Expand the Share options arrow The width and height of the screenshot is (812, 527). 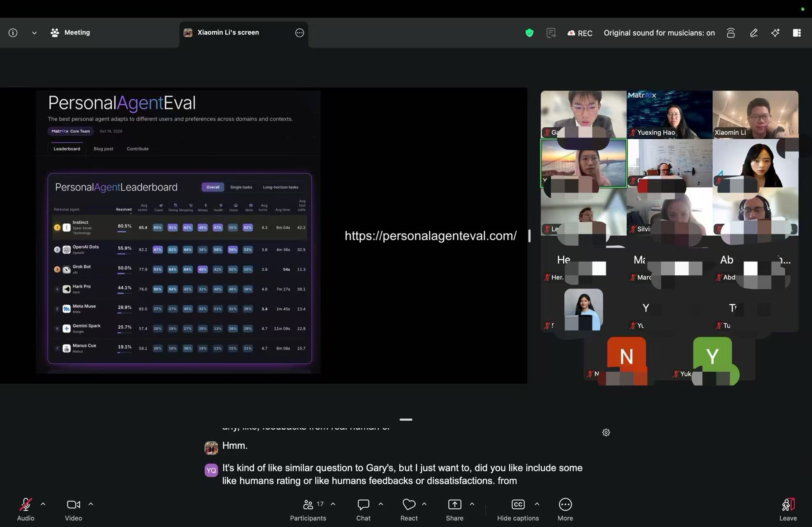pos(472,504)
